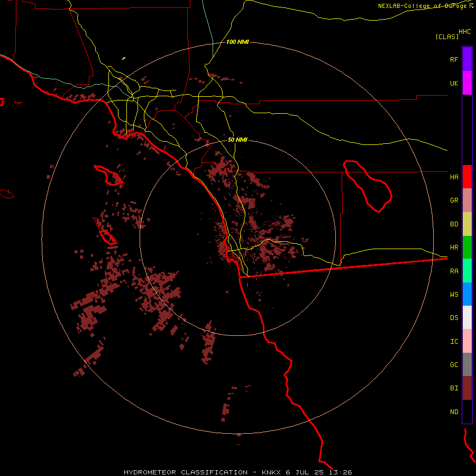This screenshot has width=476, height=476.
Task: Click the 50 NMI range ring label
Action: [237, 140]
